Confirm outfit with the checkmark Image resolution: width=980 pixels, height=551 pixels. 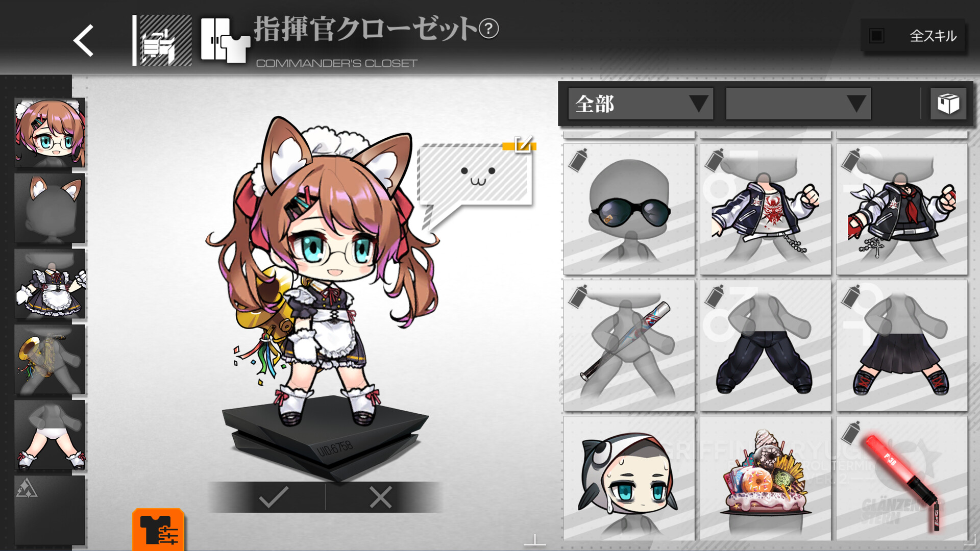(x=274, y=497)
